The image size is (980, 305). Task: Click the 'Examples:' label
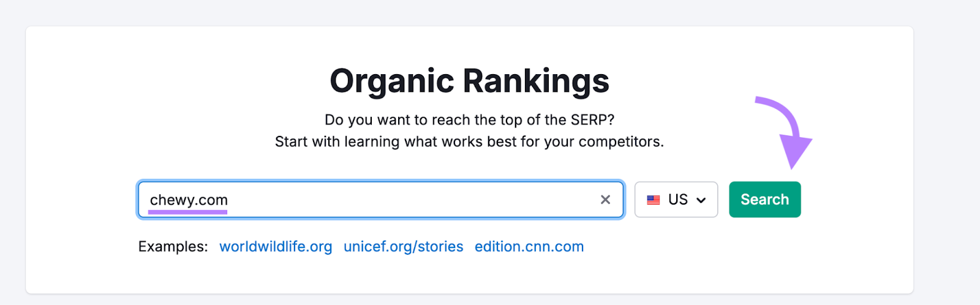point(173,246)
